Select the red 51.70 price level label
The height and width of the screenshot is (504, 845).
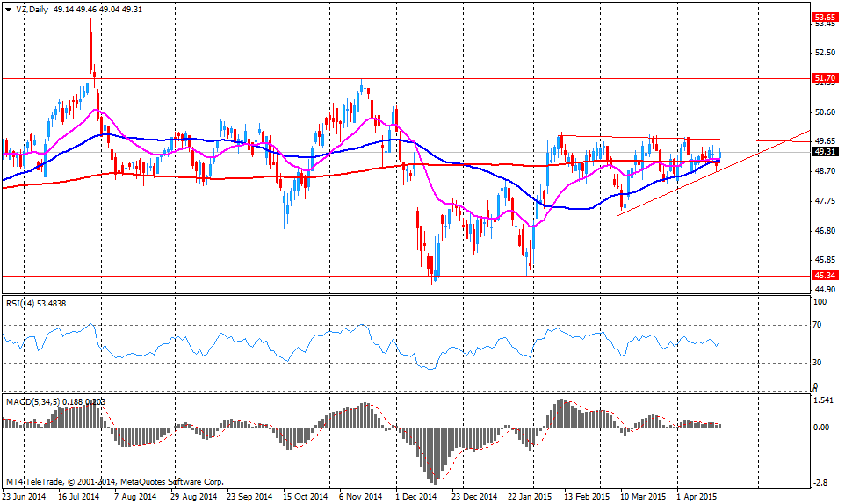(x=825, y=78)
